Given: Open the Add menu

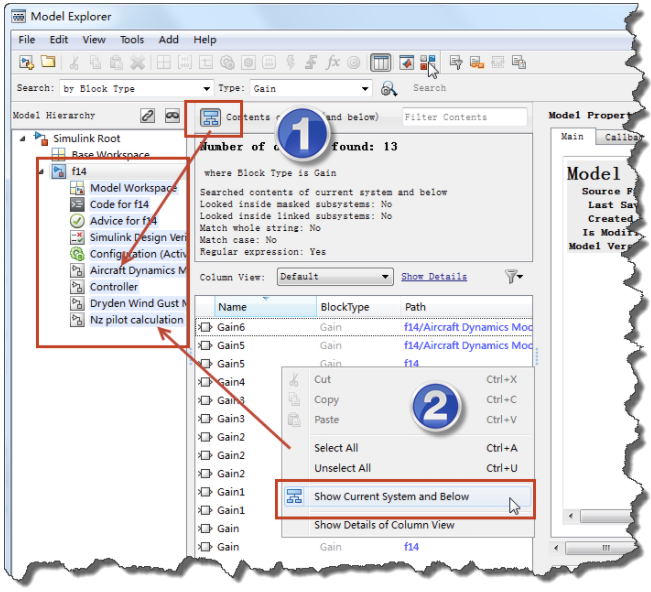Looking at the screenshot, I should pos(169,40).
